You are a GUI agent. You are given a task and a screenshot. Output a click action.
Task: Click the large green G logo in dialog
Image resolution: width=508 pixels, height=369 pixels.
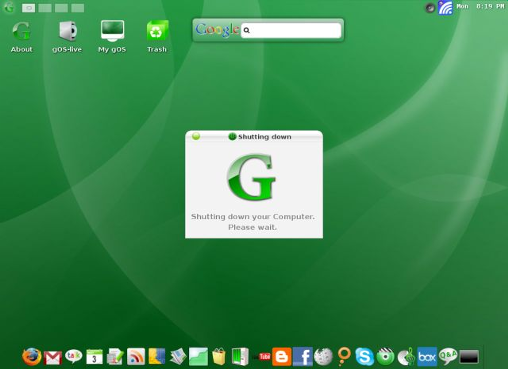coord(252,177)
